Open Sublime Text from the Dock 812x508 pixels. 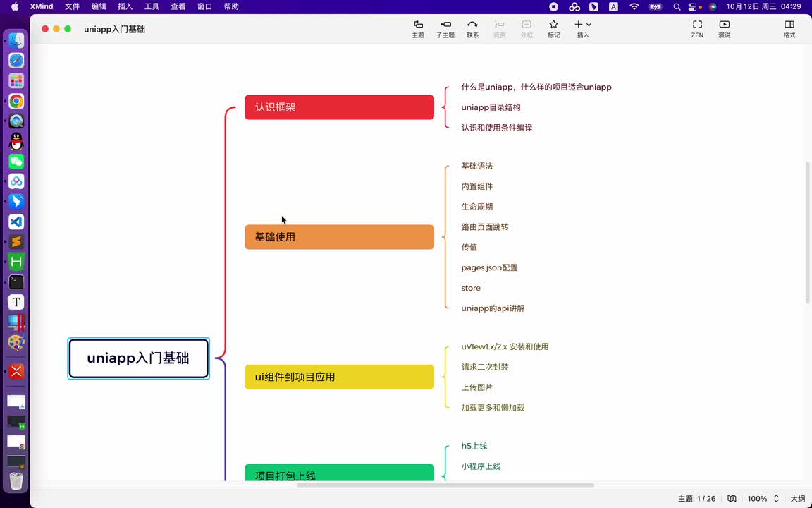(x=17, y=242)
